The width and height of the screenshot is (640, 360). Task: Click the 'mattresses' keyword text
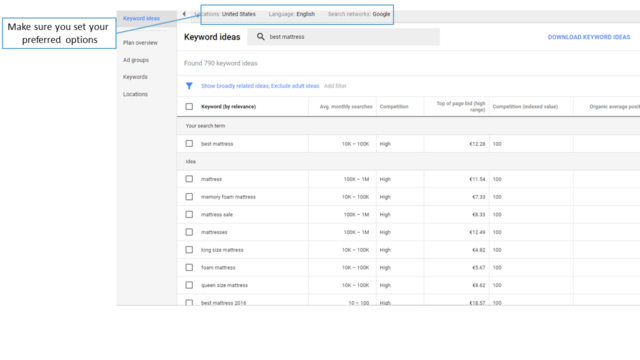(214, 232)
